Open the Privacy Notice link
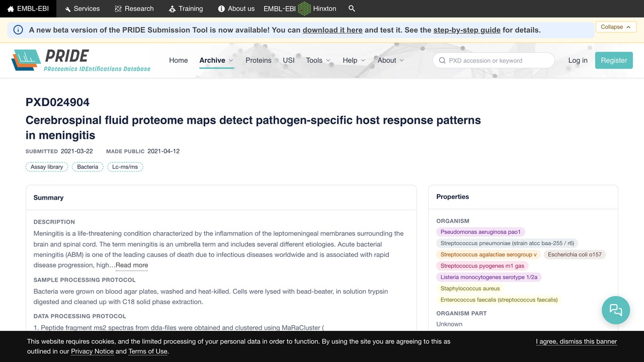The height and width of the screenshot is (362, 644). [x=92, y=351]
